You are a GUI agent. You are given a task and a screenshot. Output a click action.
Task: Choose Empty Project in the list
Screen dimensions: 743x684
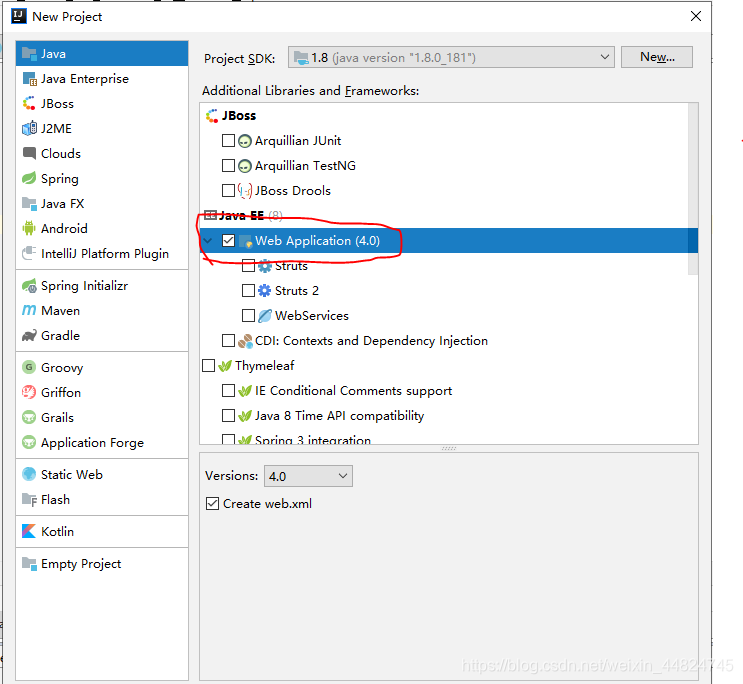point(102,564)
